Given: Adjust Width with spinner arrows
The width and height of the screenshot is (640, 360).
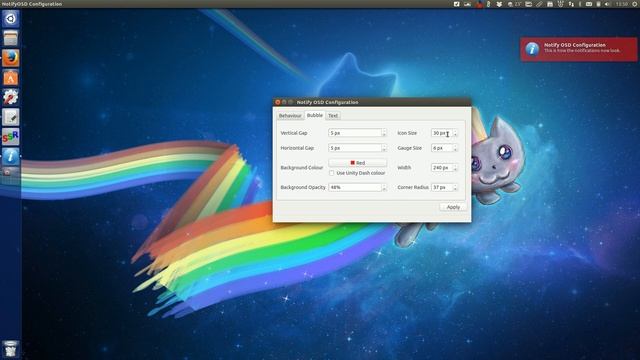Looking at the screenshot, I should click(456, 168).
